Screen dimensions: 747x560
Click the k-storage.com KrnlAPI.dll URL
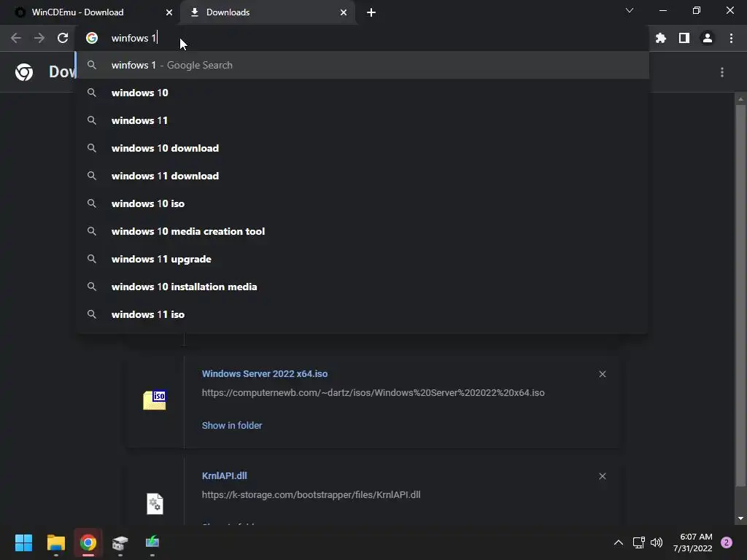tap(311, 495)
